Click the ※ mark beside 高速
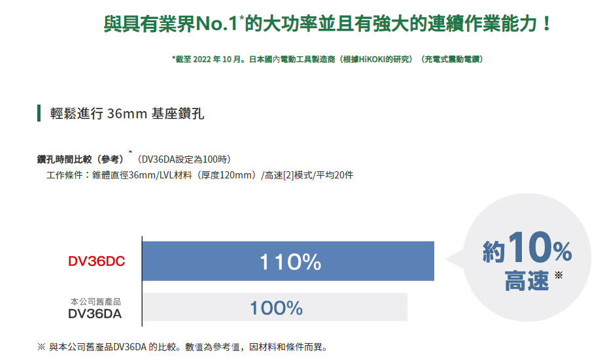 (559, 275)
